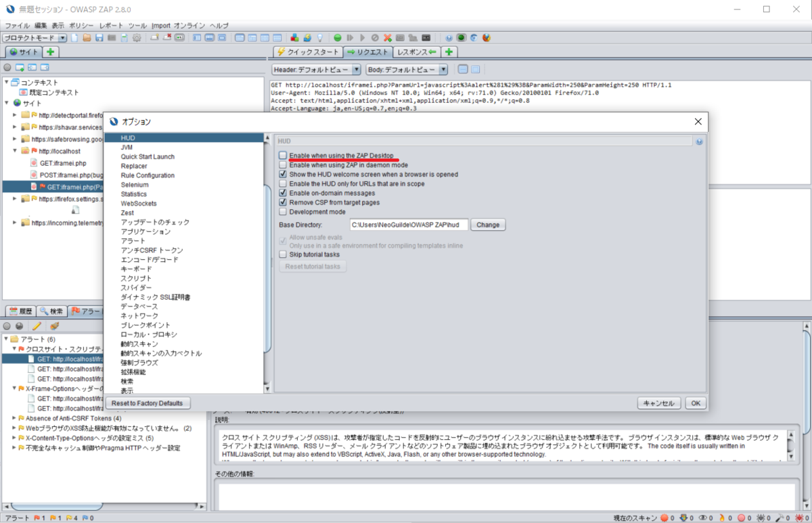Collapse the アラート (6) root folder
812x523 pixels.
point(7,339)
